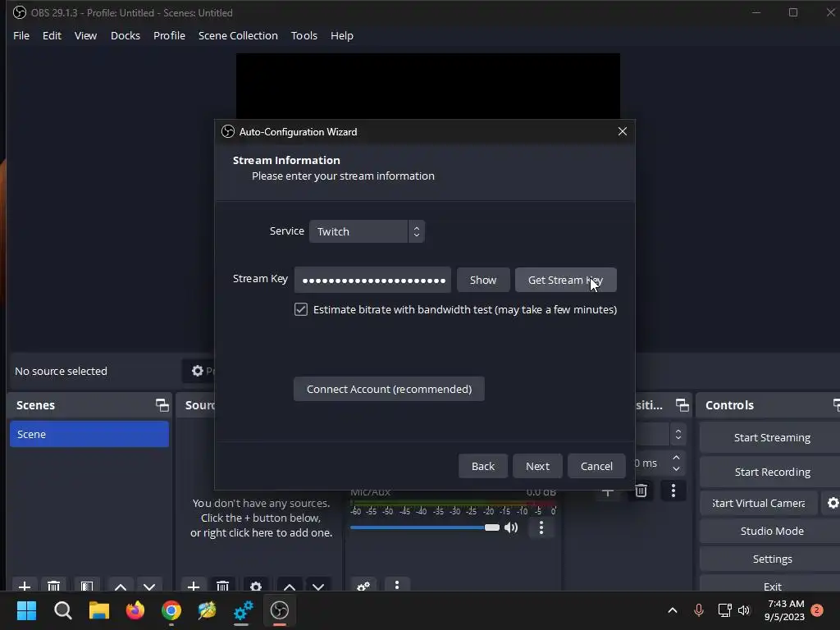840x630 pixels.
Task: Add transition with plus icon
Action: click(608, 491)
